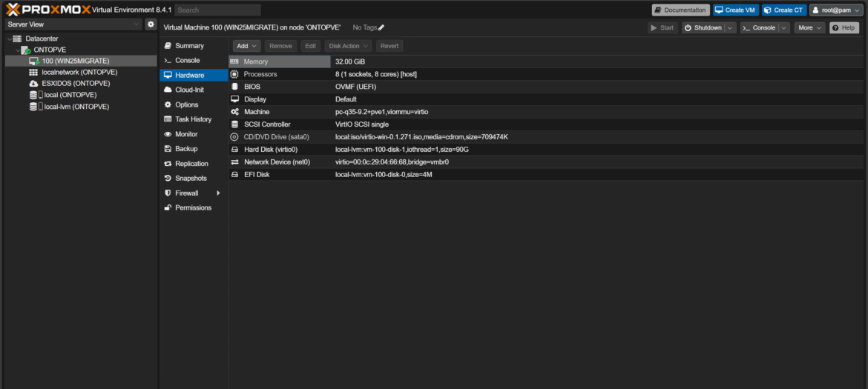Expand the Firewall submenu arrow
This screenshot has width=868, height=389.
pos(218,193)
